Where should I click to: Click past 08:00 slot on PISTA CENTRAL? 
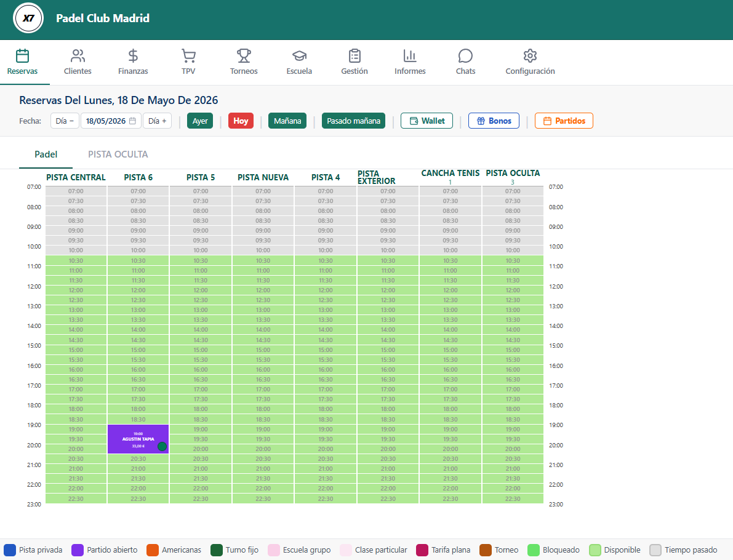pyautogui.click(x=76, y=211)
